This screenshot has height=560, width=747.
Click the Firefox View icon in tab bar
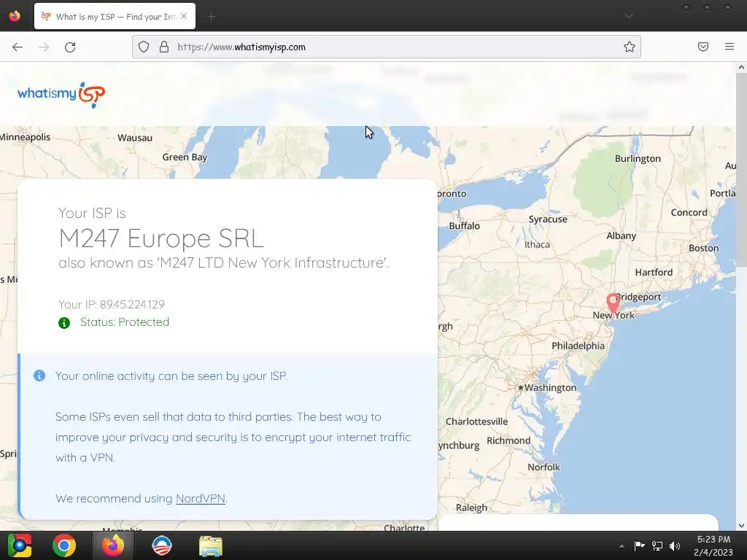click(x=15, y=16)
